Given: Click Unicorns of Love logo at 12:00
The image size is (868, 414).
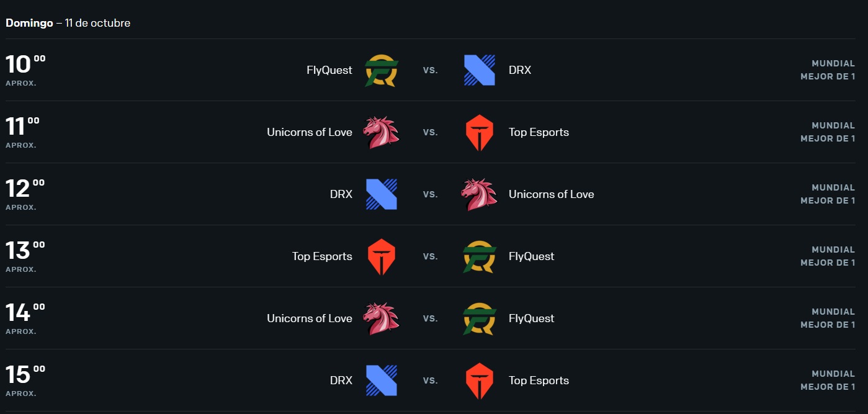Looking at the screenshot, I should tap(479, 194).
